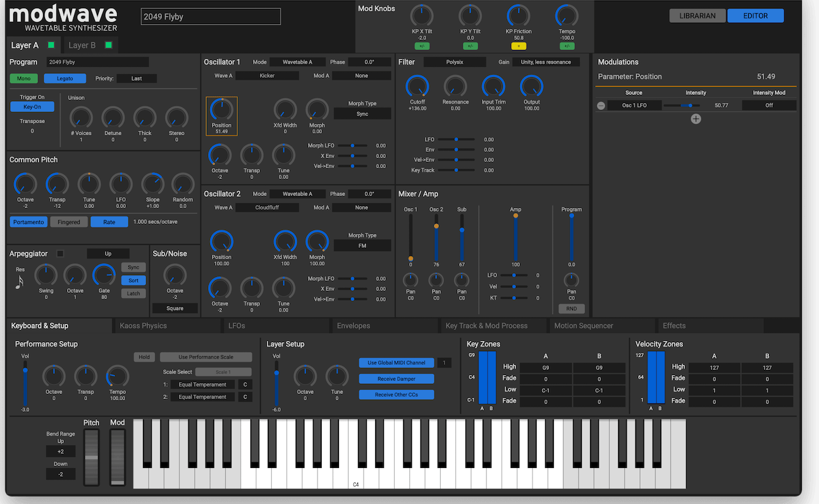Open Wave A selector showing Kicker
This screenshot has width=819, height=504.
coord(267,75)
